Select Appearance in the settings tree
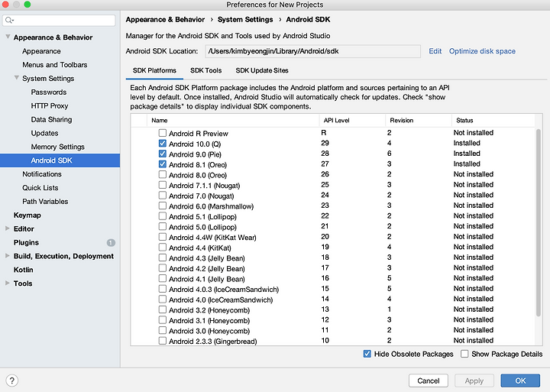The width and height of the screenshot is (550, 392). click(x=41, y=51)
